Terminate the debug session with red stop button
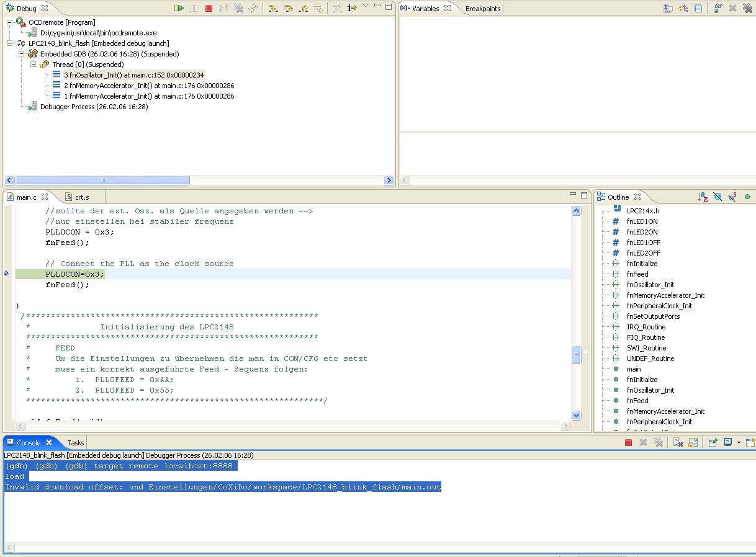 point(209,8)
